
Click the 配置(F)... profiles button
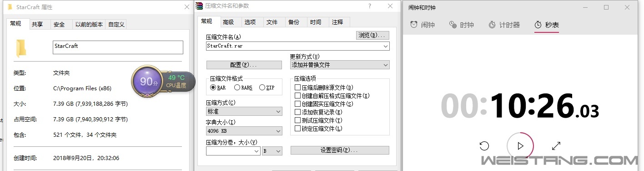pos(244,65)
